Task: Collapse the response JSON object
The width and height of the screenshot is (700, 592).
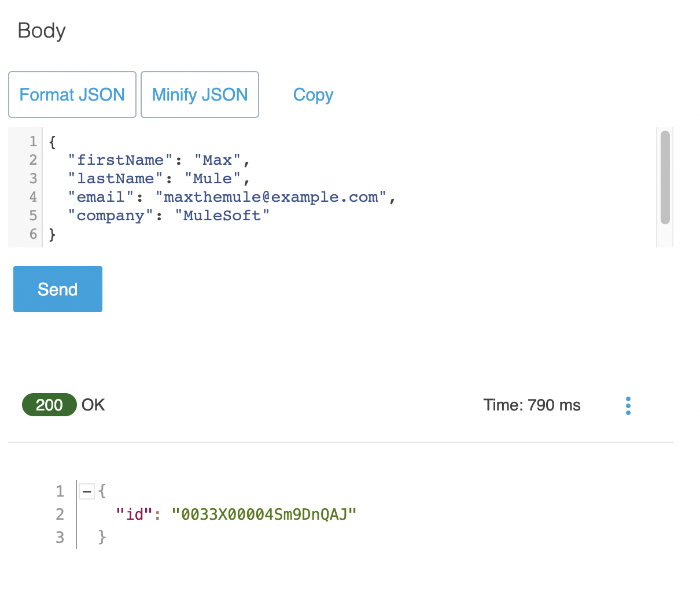Action: pyautogui.click(x=87, y=491)
